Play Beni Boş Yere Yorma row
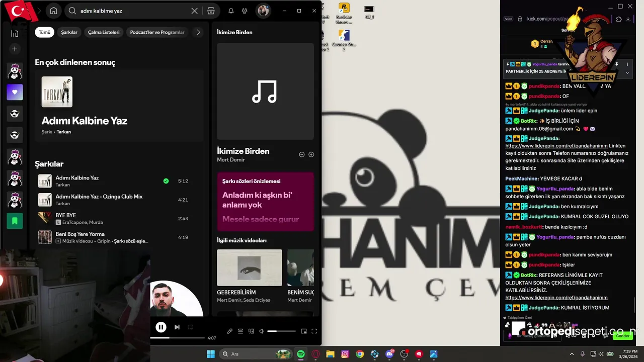644x362 pixels. pyautogui.click(x=119, y=237)
